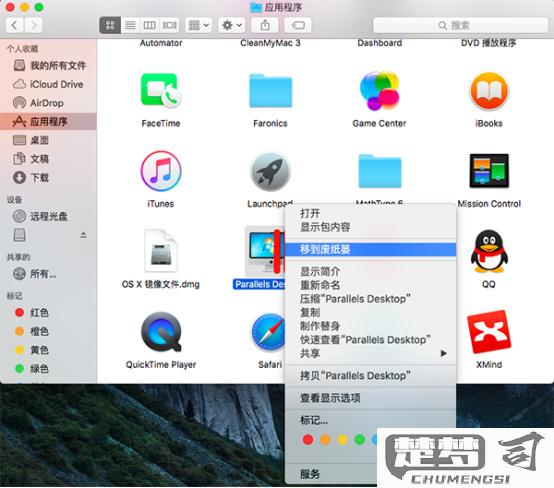Select 应用程序 in sidebar
554x488 pixels.
pyautogui.click(x=48, y=122)
